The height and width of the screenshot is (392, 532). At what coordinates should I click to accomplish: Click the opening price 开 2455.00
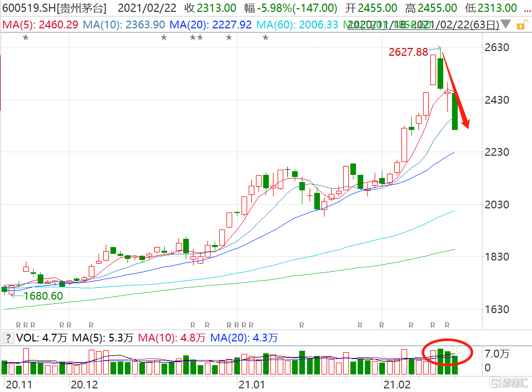tap(371, 8)
